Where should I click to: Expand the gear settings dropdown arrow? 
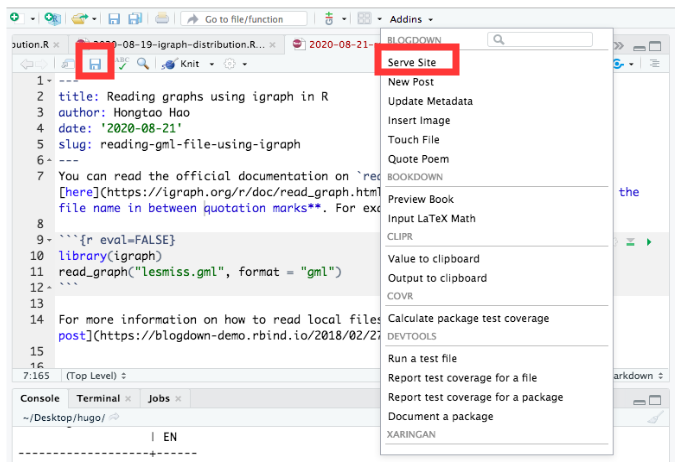click(244, 64)
